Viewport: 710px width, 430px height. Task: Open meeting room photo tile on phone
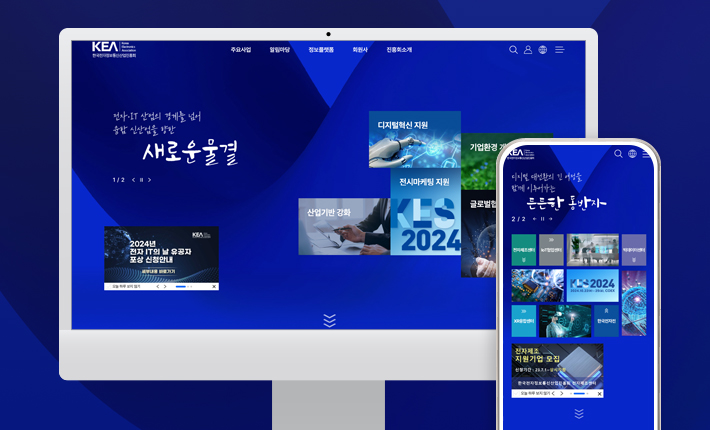[593, 250]
